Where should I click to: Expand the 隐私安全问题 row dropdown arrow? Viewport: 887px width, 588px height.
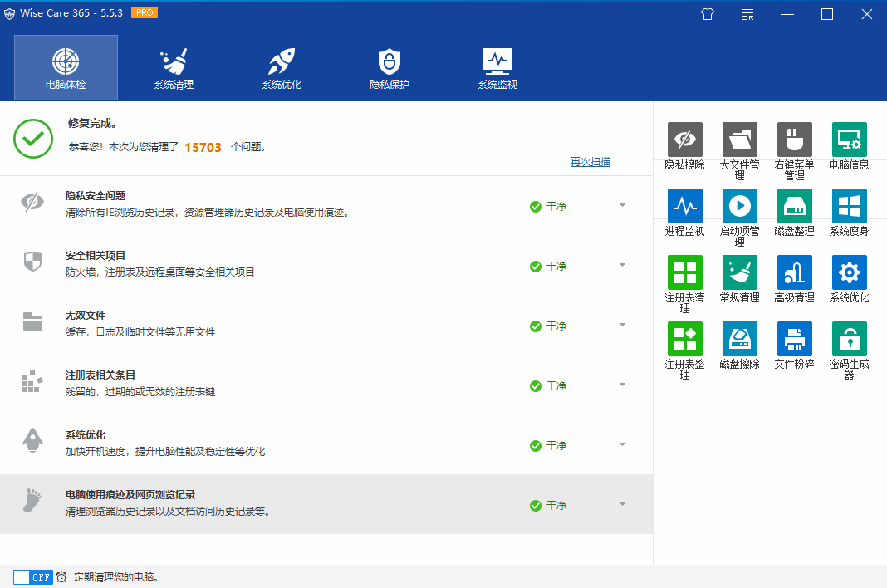click(622, 205)
